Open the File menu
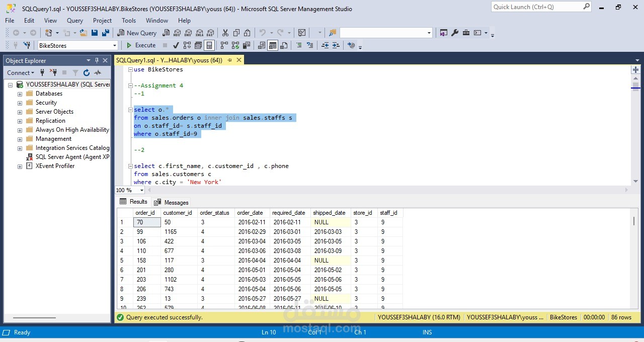Screen dimensions: 644x342 (10, 21)
